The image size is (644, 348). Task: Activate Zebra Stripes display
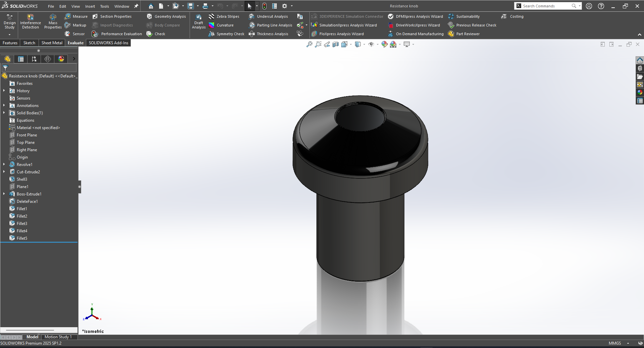pos(224,16)
